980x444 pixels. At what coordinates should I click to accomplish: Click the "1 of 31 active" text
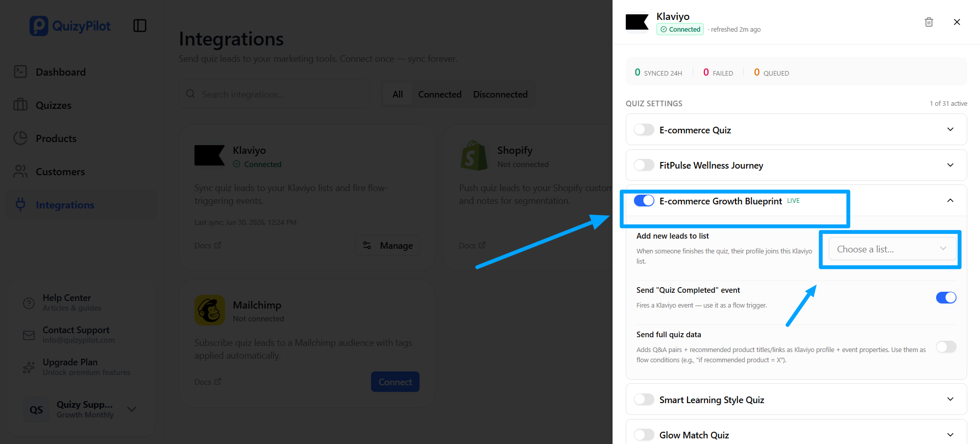(948, 103)
